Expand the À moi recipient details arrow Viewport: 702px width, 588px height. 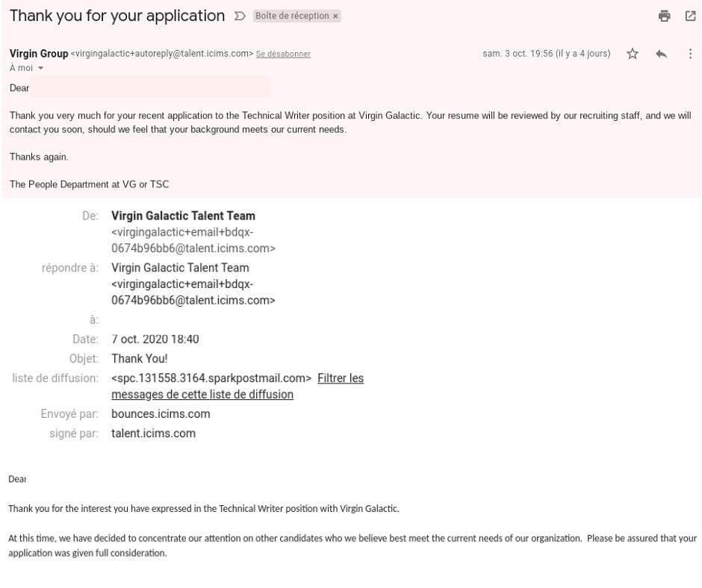pos(41,68)
